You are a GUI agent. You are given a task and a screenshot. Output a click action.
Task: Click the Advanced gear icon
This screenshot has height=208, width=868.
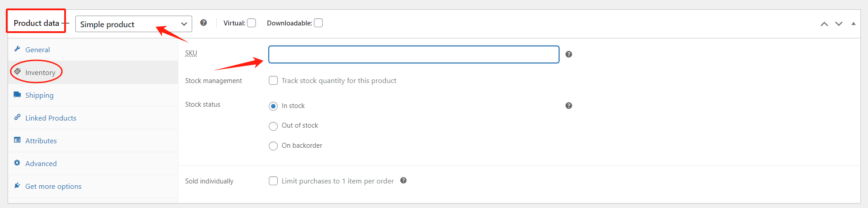pos(17,163)
